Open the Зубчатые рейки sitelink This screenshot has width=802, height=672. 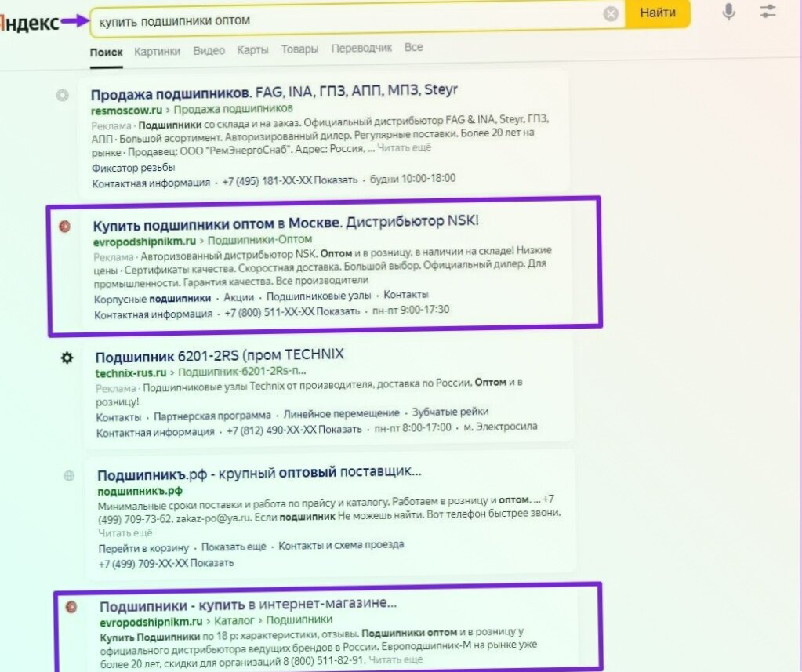pos(451,412)
